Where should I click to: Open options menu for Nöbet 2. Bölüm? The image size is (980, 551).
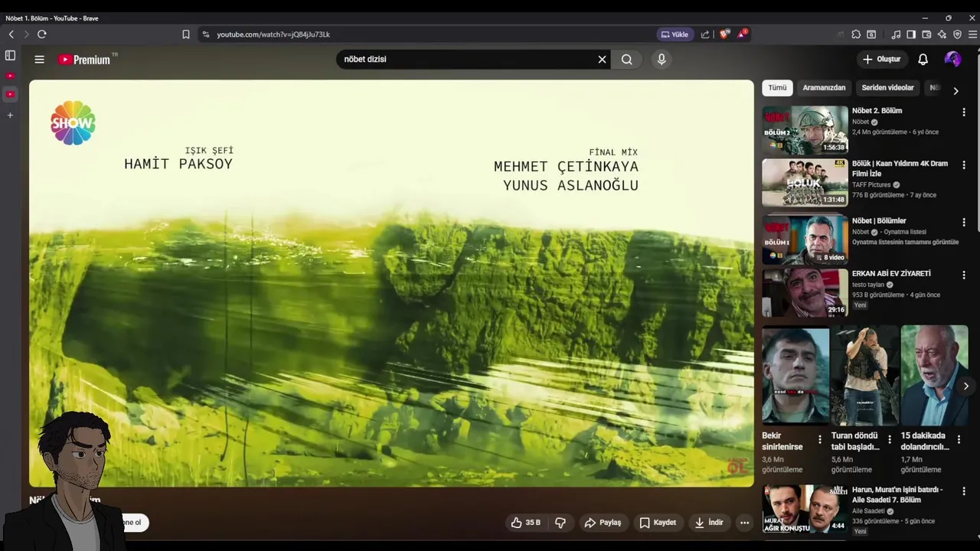(x=964, y=112)
